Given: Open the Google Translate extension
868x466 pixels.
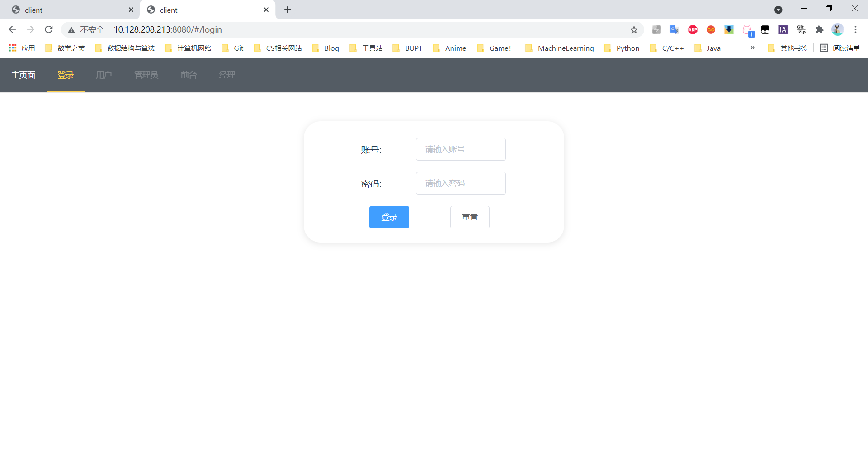Looking at the screenshot, I should coord(675,29).
